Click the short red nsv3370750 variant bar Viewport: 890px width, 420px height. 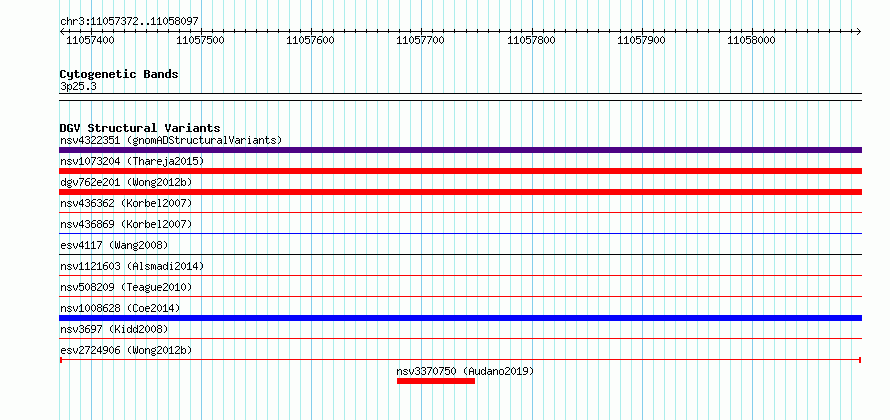436,381
